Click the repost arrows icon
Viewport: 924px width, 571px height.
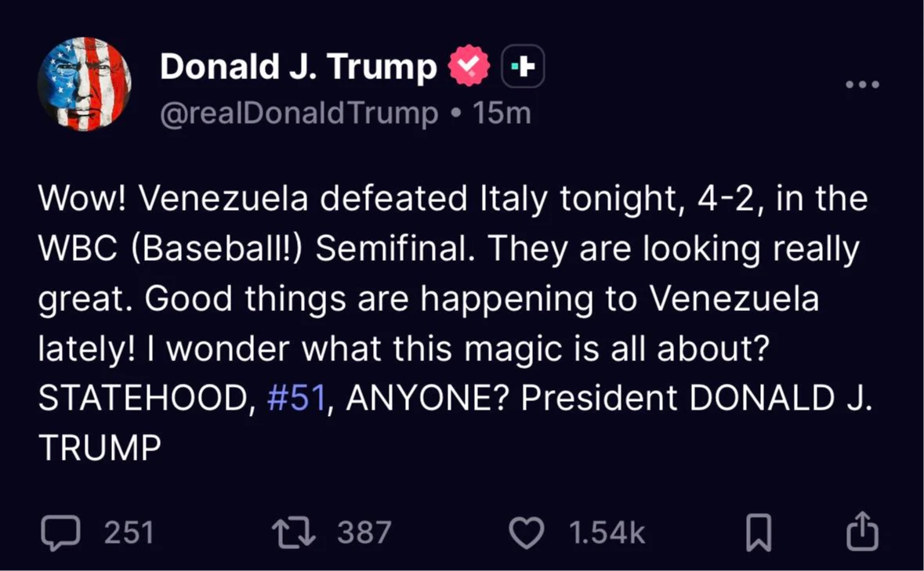294,533
